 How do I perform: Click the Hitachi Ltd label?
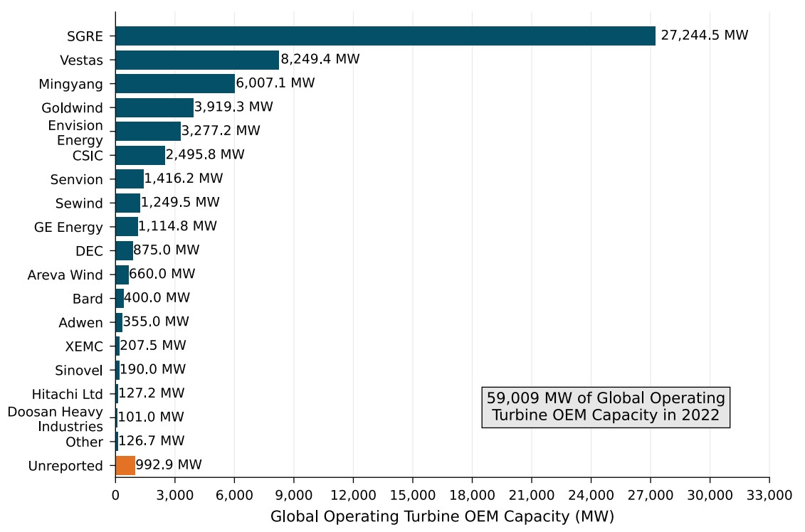(67, 394)
